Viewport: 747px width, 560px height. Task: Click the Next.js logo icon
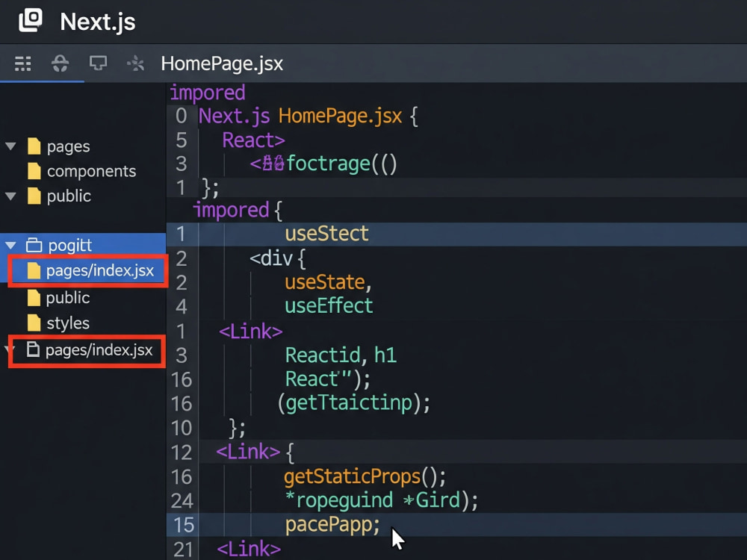pos(31,21)
